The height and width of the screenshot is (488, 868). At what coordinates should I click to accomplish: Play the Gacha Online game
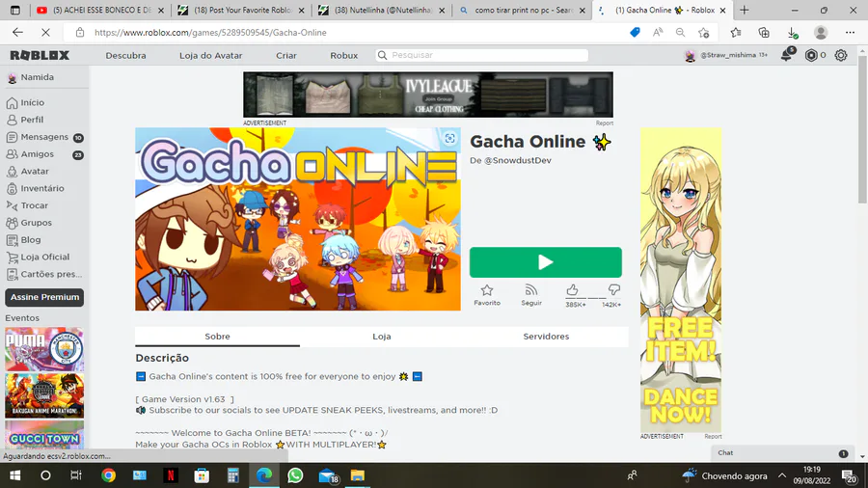[545, 262]
